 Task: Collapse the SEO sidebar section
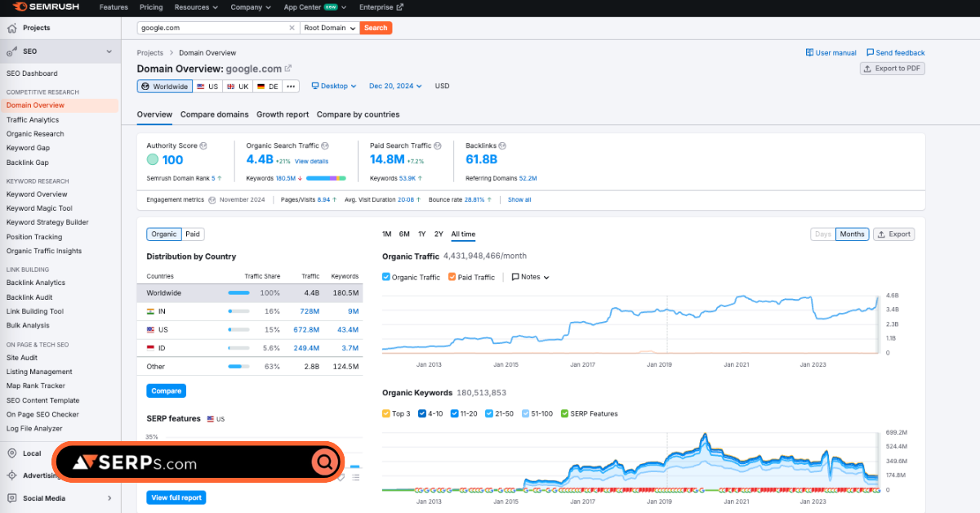(109, 51)
